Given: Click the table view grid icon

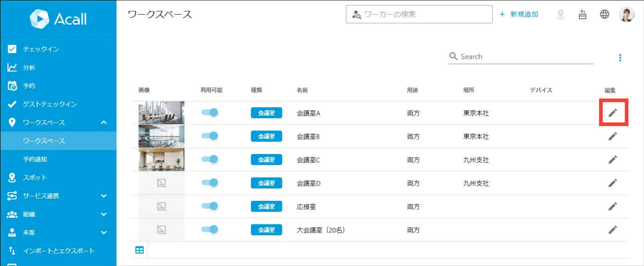Looking at the screenshot, I should [x=139, y=250].
